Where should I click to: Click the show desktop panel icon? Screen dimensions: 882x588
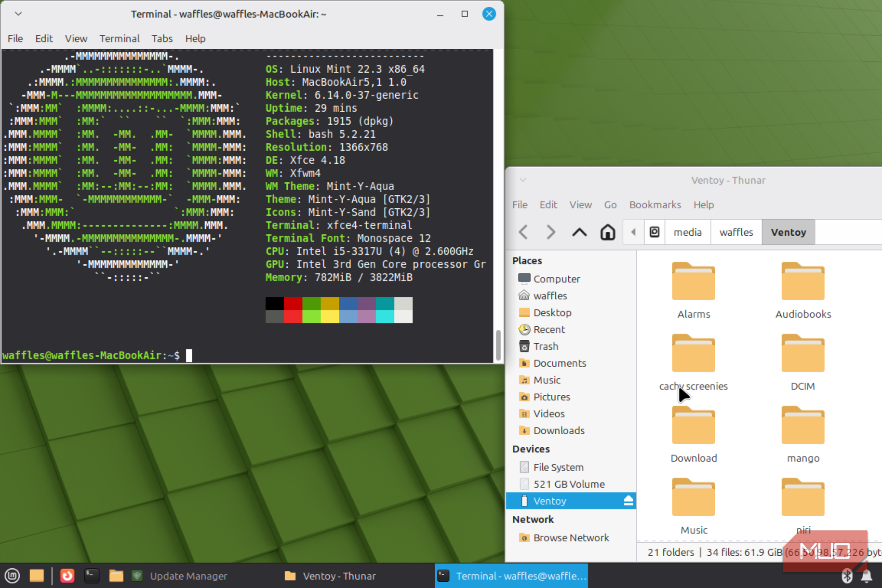coord(37,575)
